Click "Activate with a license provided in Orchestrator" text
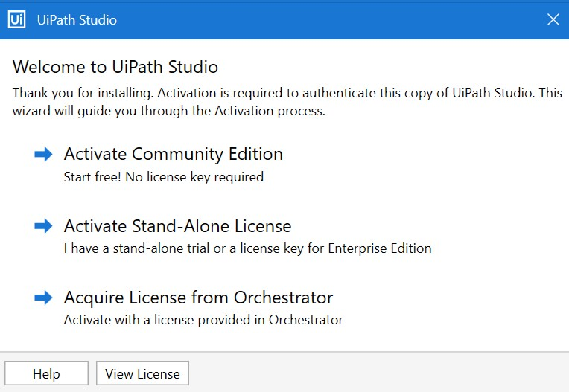Image resolution: width=569 pixels, height=392 pixels. 203,320
